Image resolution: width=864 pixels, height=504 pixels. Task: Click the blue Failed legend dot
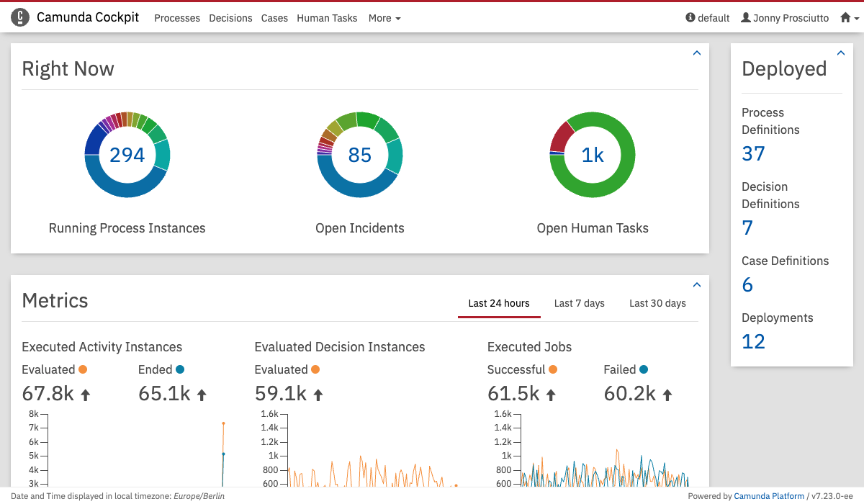point(644,369)
